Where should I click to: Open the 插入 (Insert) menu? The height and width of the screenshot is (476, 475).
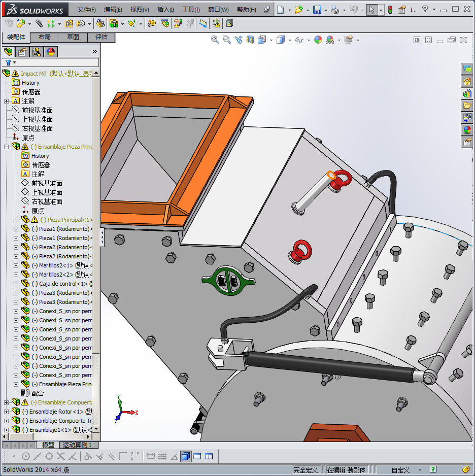[165, 10]
